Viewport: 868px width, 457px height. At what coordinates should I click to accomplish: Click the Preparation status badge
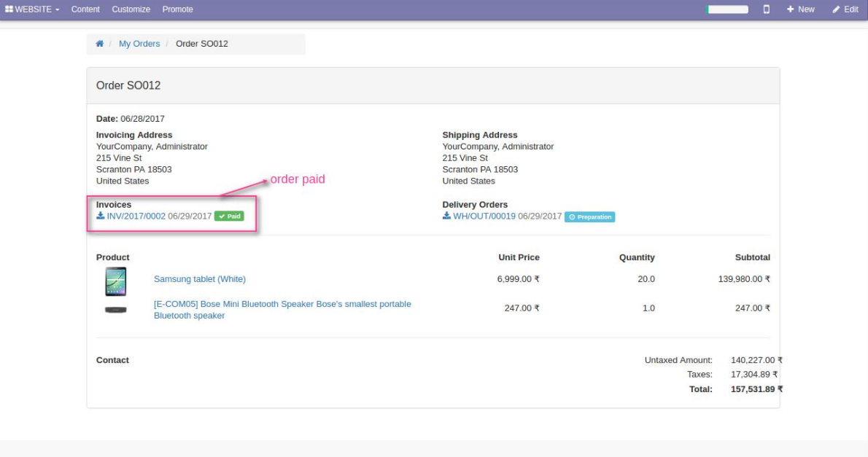click(589, 217)
